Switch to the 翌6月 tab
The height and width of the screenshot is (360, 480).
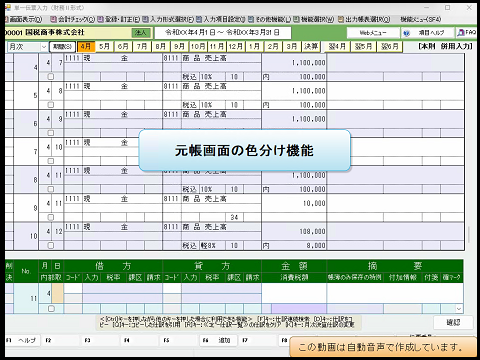(389, 47)
